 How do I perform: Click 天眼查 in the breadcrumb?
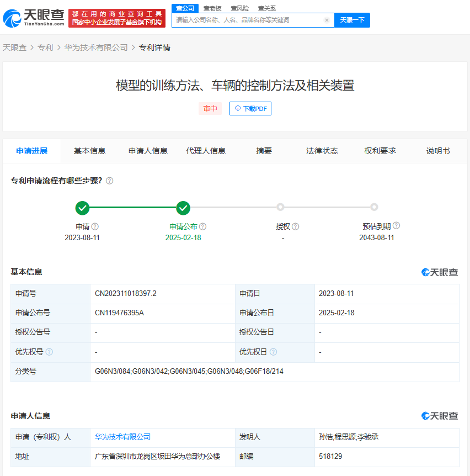pyautogui.click(x=14, y=47)
